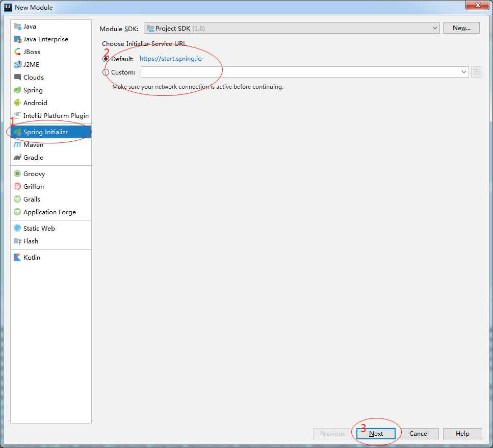
Task: Expand the Custom URL history dropdown arrow
Action: tap(464, 72)
